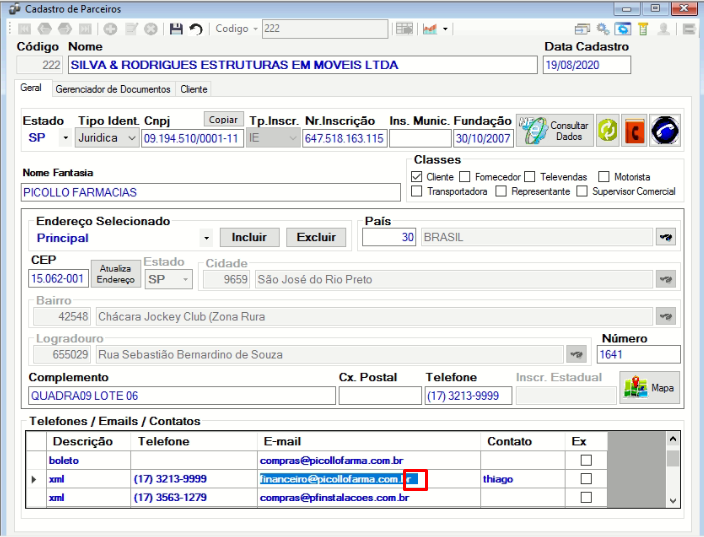704x537 pixels.
Task: Open the Codigo search type dropdown
Action: (255, 29)
